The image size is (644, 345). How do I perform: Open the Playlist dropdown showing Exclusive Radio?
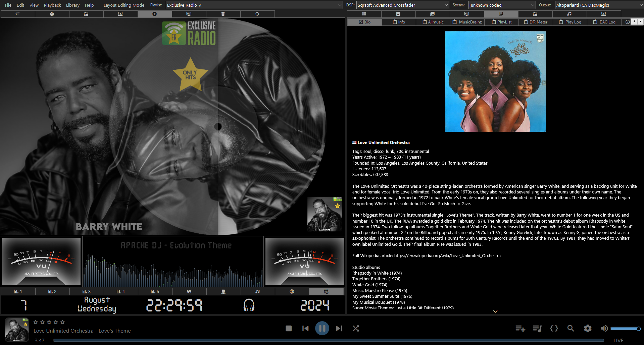click(254, 5)
